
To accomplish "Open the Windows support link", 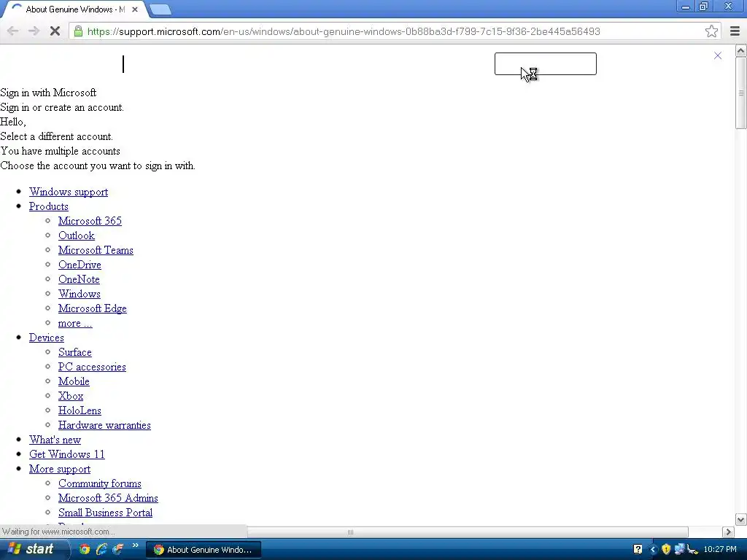I will (x=69, y=192).
